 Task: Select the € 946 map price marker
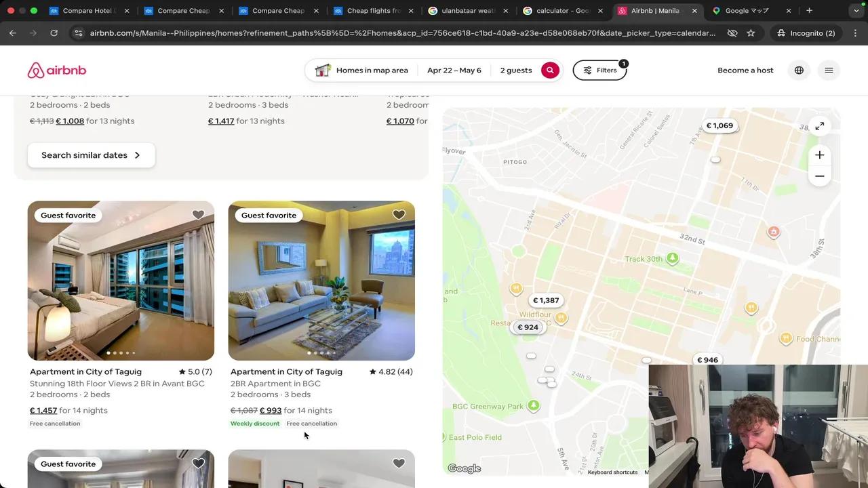tap(707, 360)
